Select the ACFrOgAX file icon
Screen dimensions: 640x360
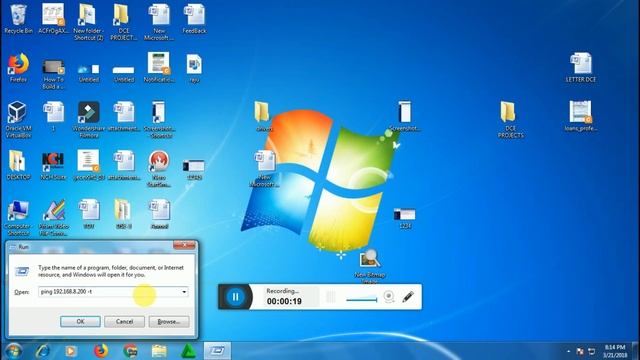click(x=53, y=19)
